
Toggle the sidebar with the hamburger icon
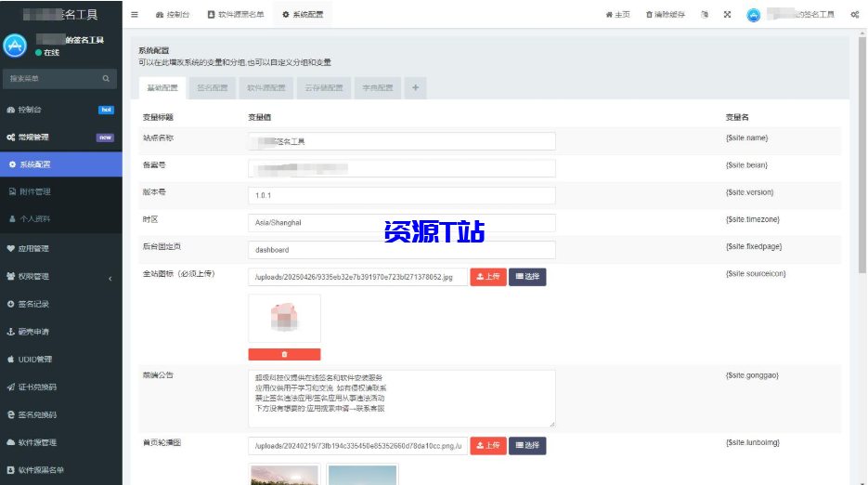(x=135, y=15)
